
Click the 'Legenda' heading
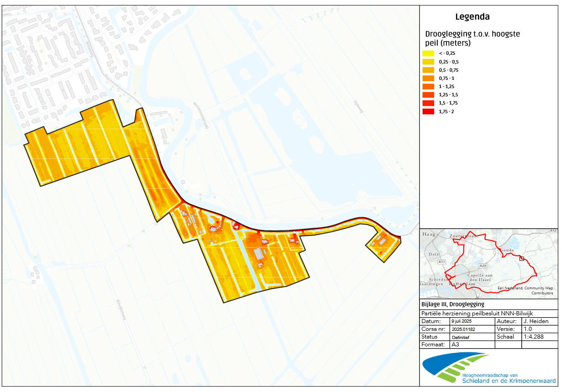tap(472, 17)
